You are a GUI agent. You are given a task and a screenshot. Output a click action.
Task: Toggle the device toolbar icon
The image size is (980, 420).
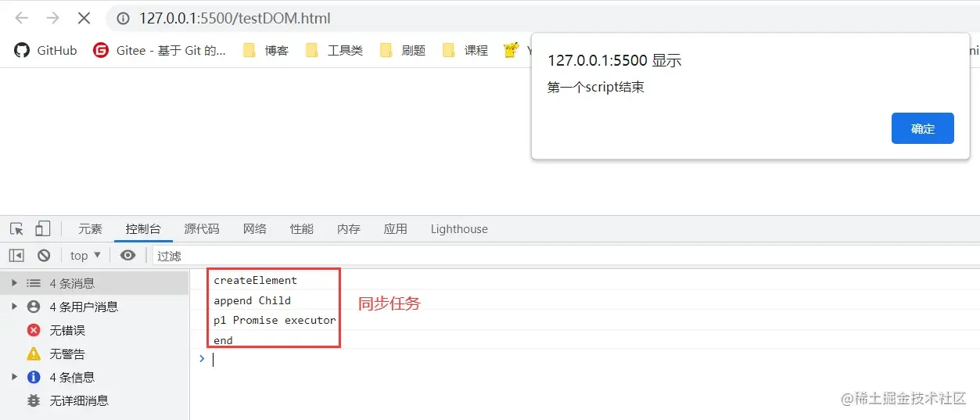pos(42,229)
